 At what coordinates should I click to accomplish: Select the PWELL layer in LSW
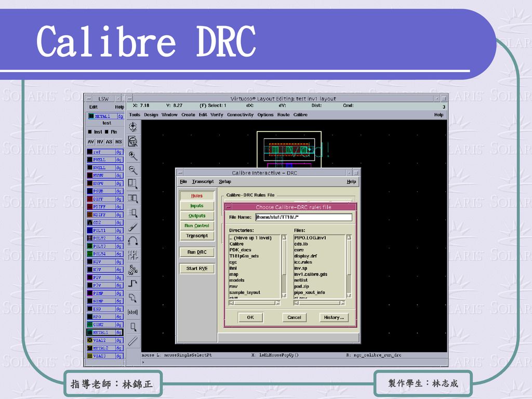(x=105, y=160)
